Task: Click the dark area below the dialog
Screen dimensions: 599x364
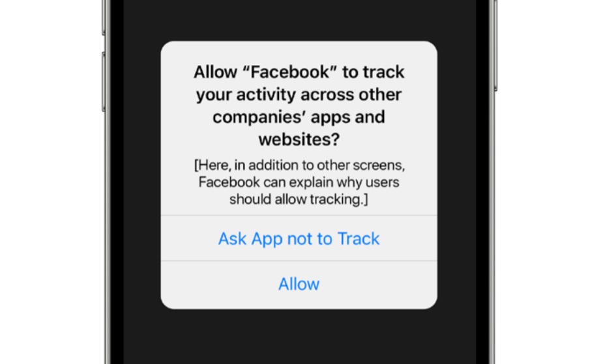Action: (x=299, y=337)
